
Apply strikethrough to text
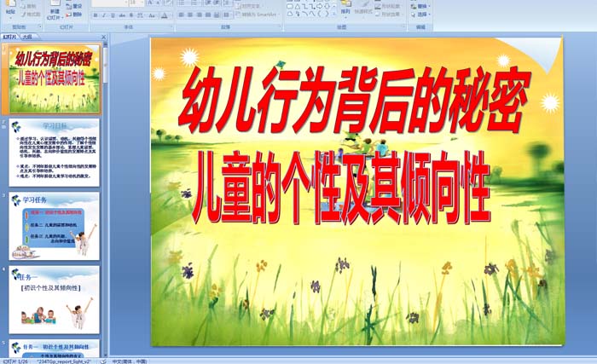pyautogui.click(x=122, y=15)
